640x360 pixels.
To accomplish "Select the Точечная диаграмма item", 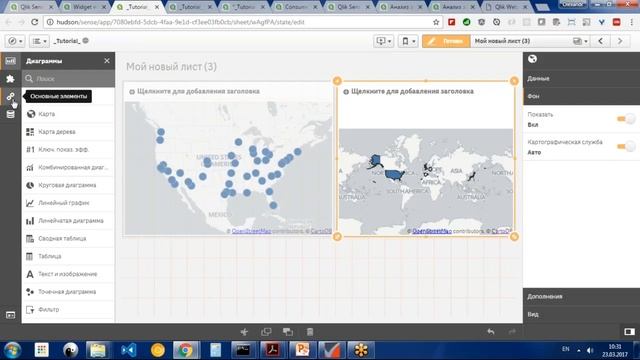I will tap(68, 292).
